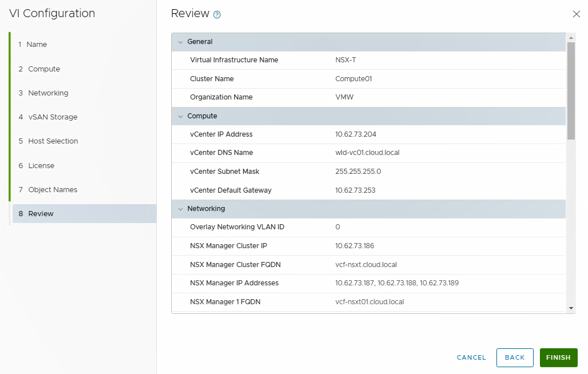Select step 6 License
The height and width of the screenshot is (374, 588).
click(41, 166)
